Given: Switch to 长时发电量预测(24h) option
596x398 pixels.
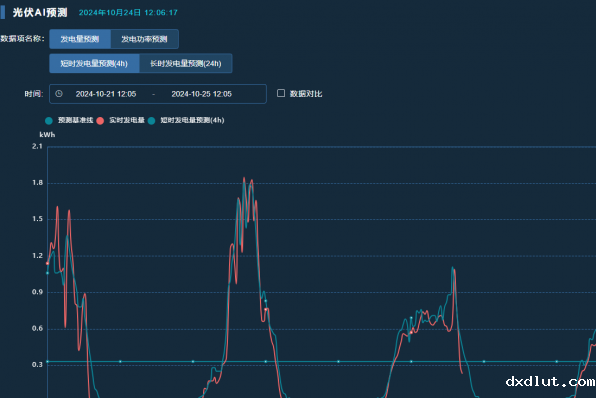Looking at the screenshot, I should tap(185, 63).
